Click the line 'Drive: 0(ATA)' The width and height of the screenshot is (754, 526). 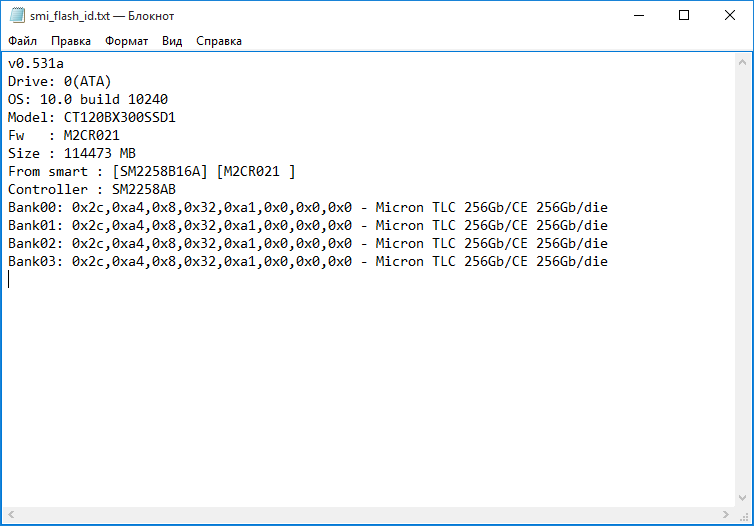click(60, 81)
